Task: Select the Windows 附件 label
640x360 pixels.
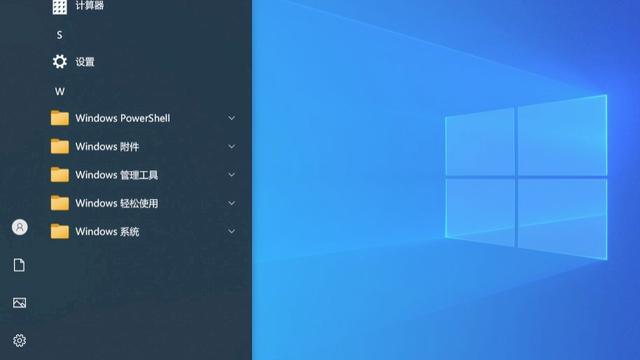Action: [107, 147]
